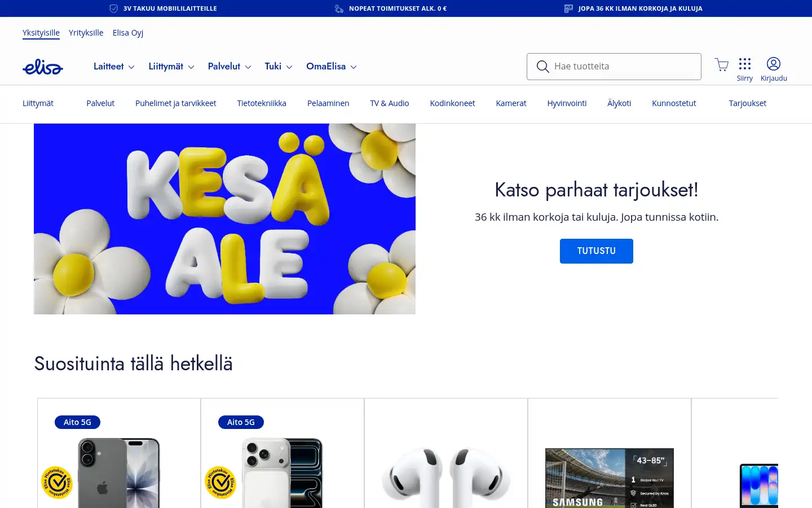Click the Aito 5G badge on second card
The image size is (812, 508).
click(x=241, y=422)
